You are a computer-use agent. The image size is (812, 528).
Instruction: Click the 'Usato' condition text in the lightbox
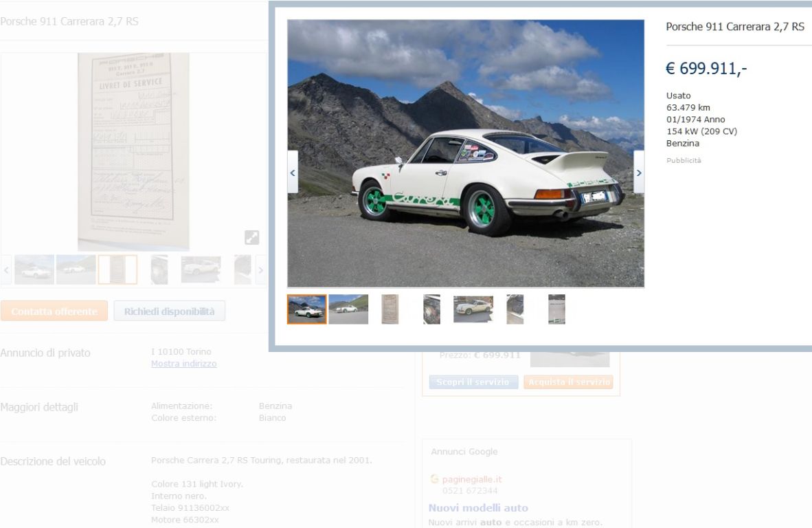pyautogui.click(x=679, y=96)
